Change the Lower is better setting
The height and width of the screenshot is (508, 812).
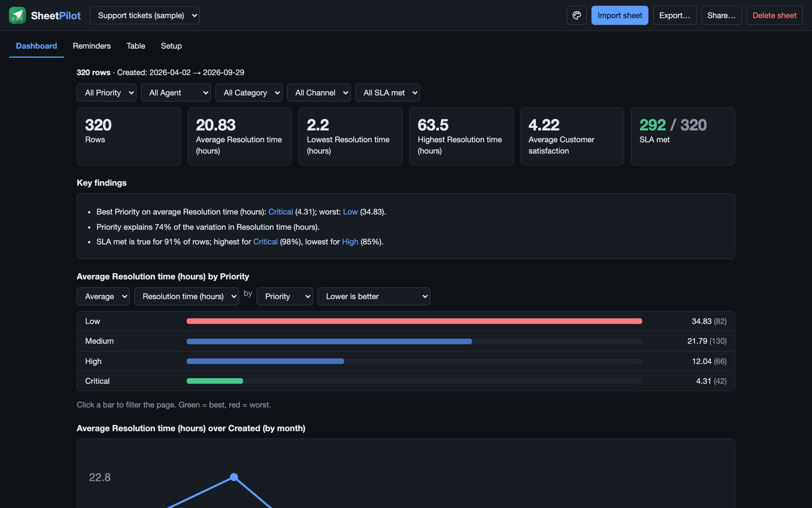pos(374,296)
